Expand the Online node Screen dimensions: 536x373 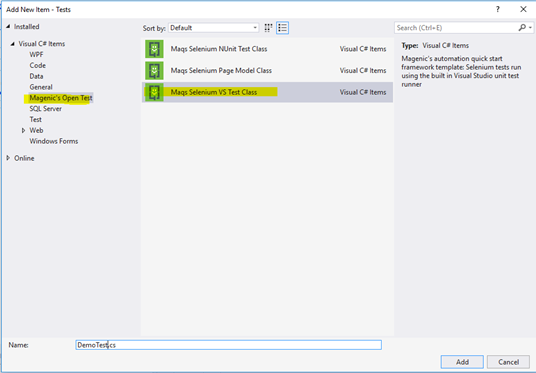[8, 158]
